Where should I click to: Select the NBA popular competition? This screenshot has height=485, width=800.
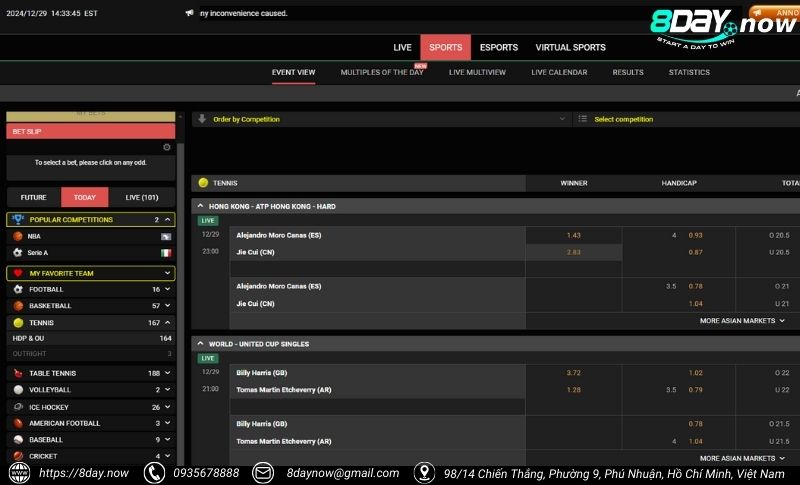point(34,236)
